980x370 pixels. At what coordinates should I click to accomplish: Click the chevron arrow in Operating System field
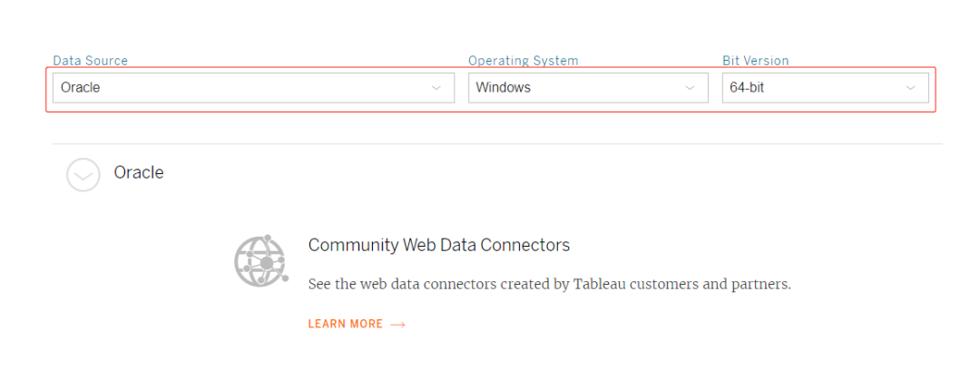tap(690, 88)
